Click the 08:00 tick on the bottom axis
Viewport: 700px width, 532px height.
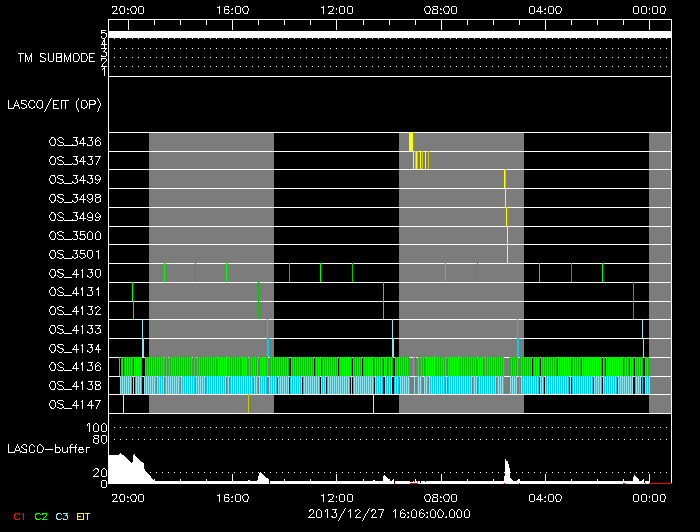click(x=441, y=497)
